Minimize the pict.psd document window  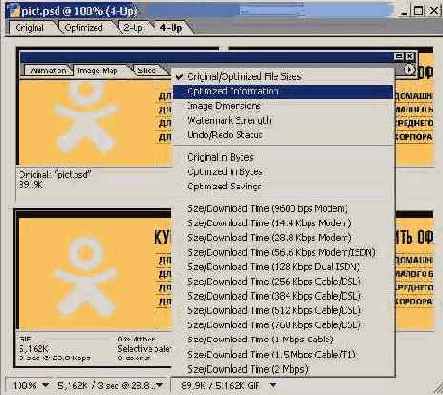point(404,11)
